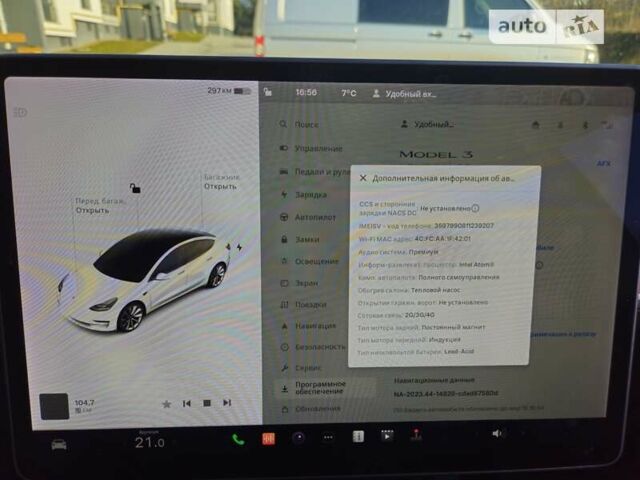This screenshot has height=480, width=640.
Task: Tap the headlights indicator icon
Action: 20,112
